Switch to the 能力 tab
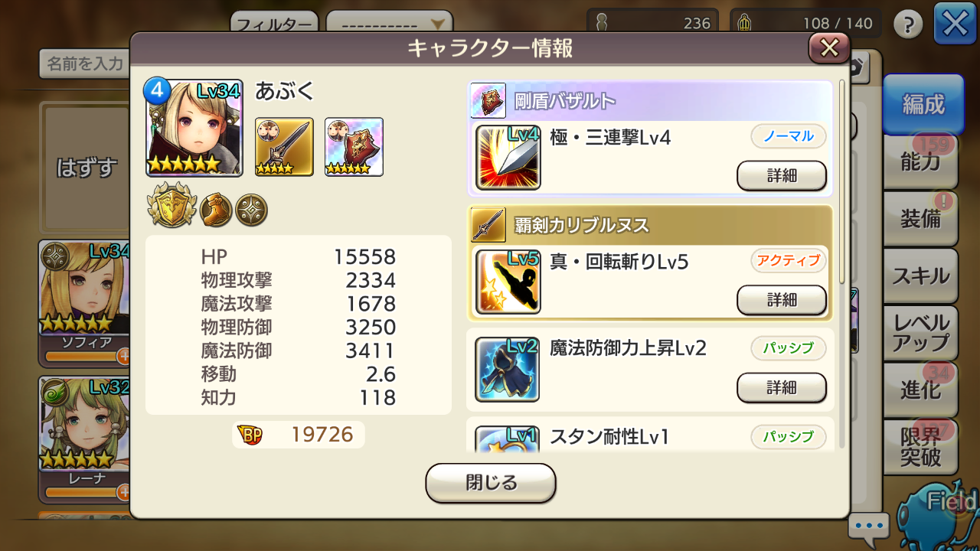 click(921, 161)
